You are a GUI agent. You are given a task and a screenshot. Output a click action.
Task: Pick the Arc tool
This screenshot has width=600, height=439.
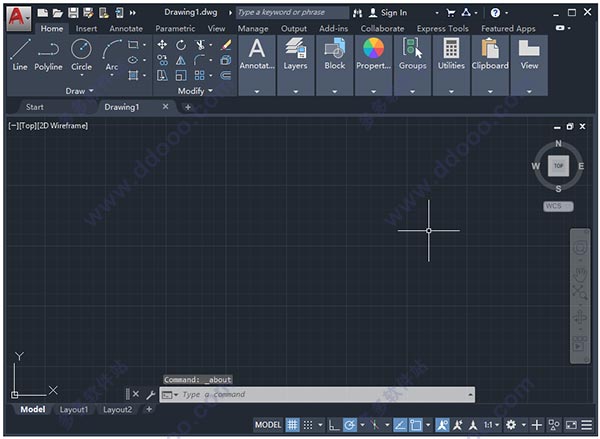[111, 55]
